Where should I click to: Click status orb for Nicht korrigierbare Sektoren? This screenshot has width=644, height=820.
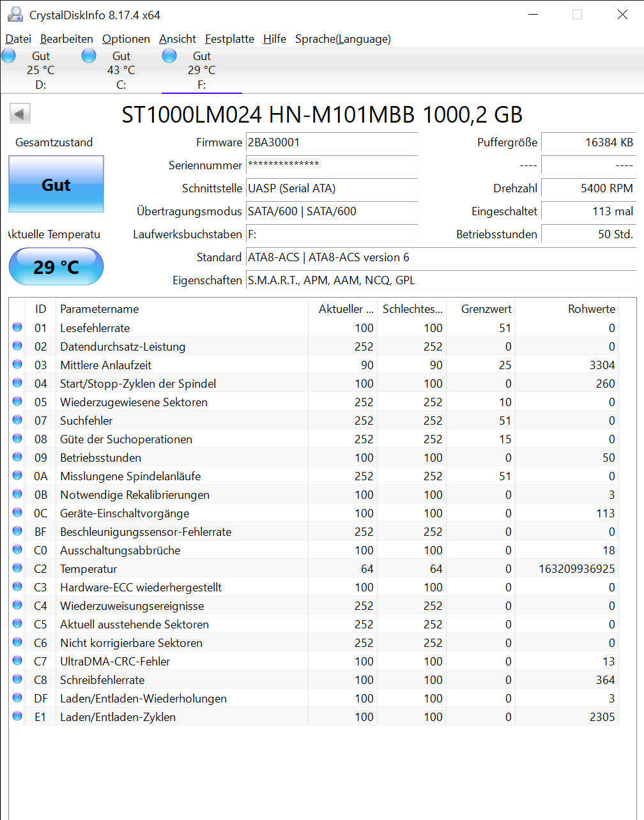[17, 642]
